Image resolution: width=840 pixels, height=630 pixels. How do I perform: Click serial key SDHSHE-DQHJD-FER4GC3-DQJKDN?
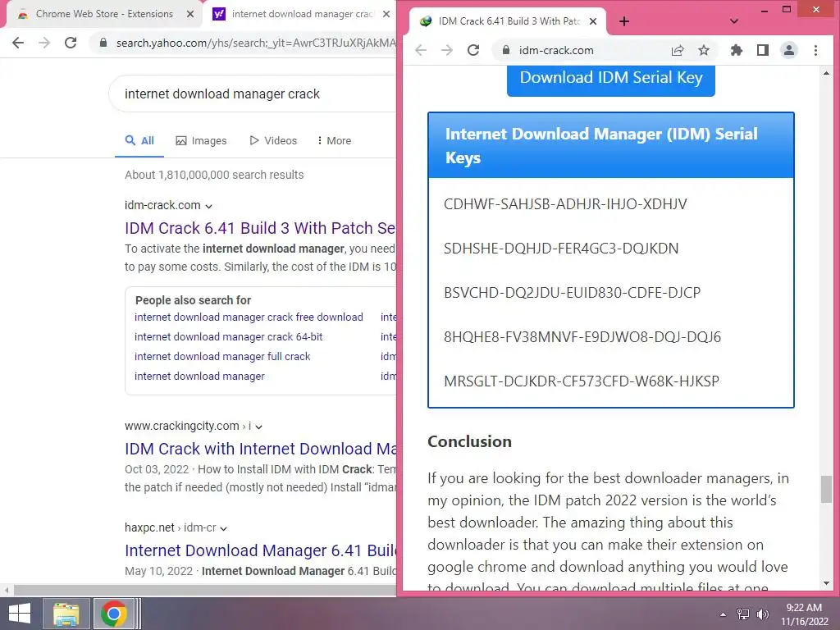pos(561,249)
